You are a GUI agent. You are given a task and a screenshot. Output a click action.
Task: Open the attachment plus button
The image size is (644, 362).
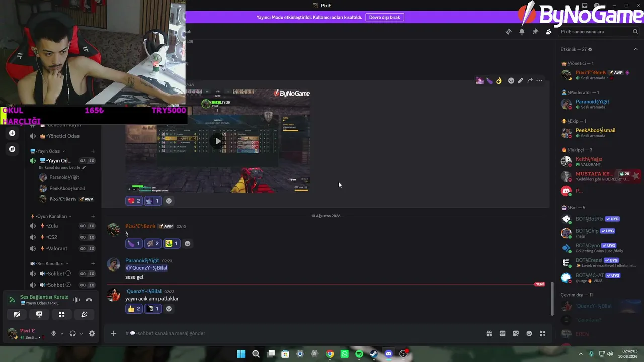[113, 333]
